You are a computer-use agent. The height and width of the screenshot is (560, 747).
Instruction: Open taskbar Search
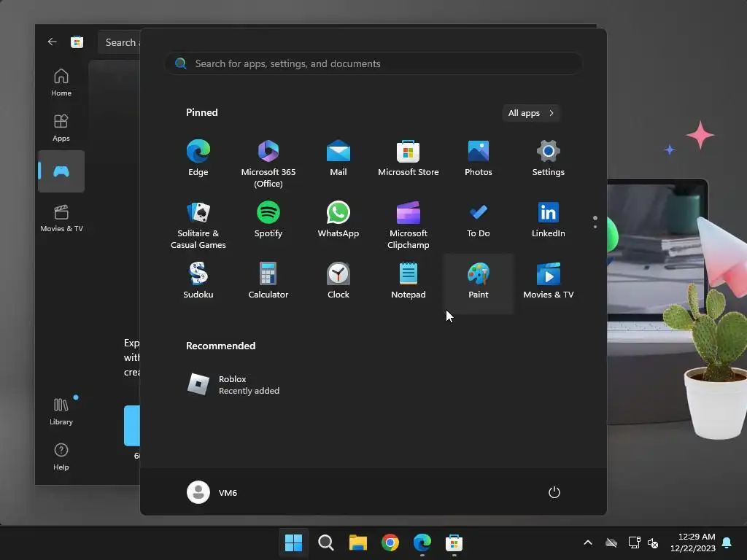pyautogui.click(x=326, y=542)
